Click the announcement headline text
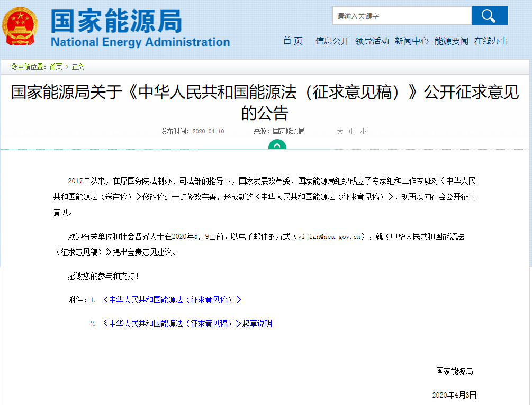 click(265, 102)
